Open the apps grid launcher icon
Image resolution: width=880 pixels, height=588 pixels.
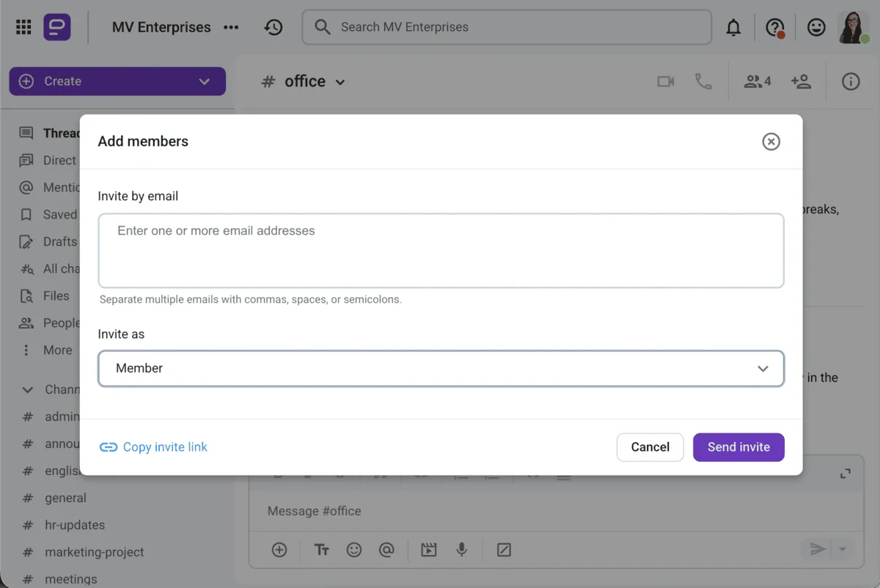(x=23, y=27)
